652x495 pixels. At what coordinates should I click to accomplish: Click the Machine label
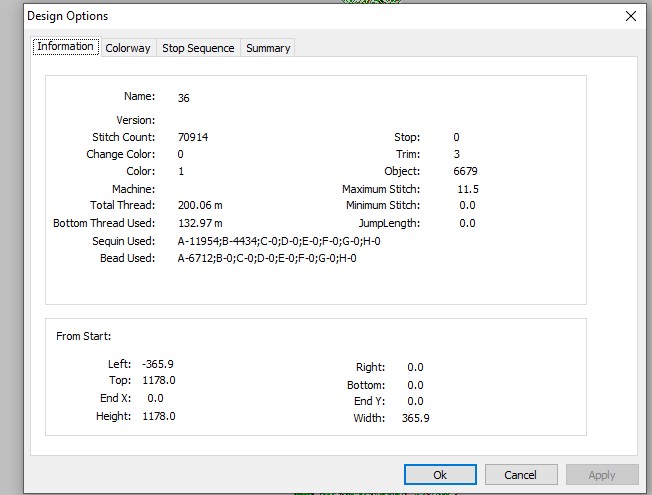[x=133, y=189]
